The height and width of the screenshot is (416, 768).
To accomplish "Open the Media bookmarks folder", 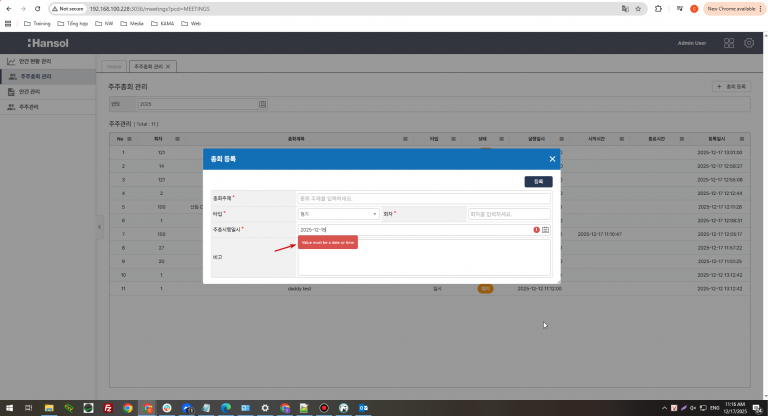I will point(132,24).
